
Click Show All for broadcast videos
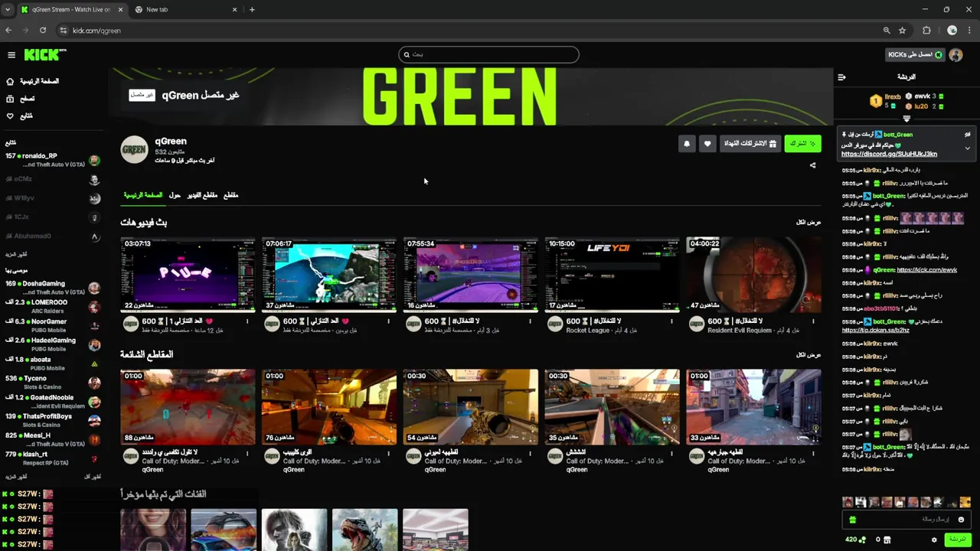pos(808,222)
